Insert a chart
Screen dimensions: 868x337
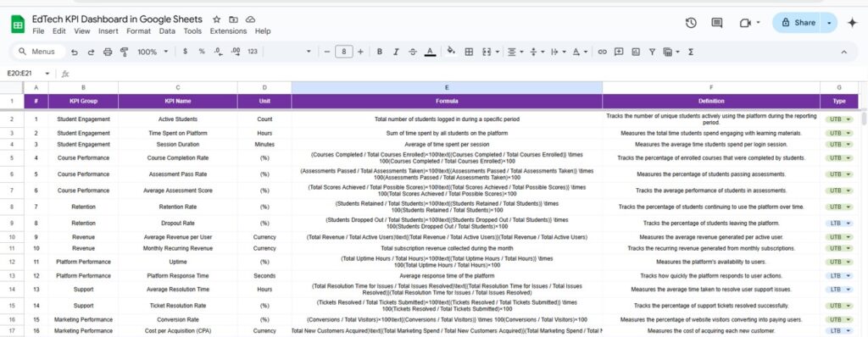(636, 52)
